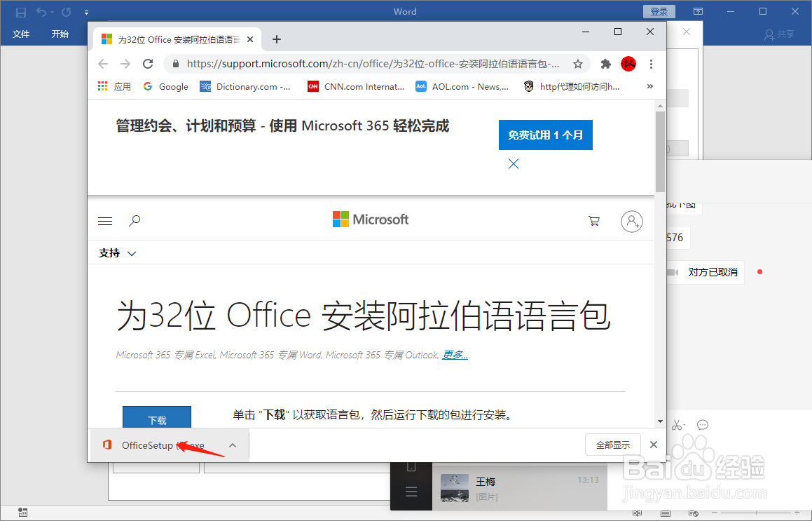Open a new Chrome tab
Image resolution: width=812 pixels, height=521 pixels.
(277, 39)
